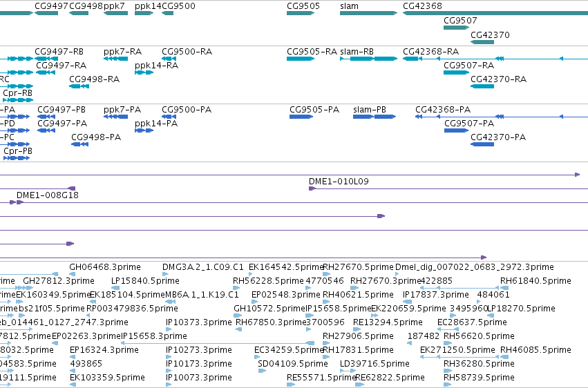Select the ppk7-RA transcript
This screenshot has height=388, width=588.
tap(115, 59)
